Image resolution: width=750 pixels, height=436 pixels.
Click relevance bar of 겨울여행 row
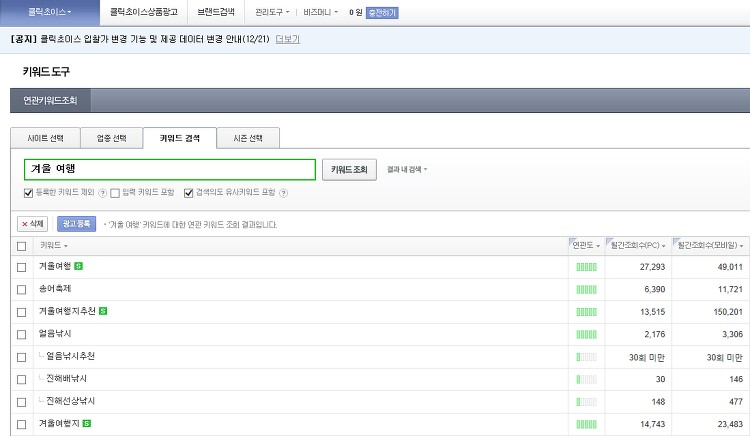click(586, 267)
